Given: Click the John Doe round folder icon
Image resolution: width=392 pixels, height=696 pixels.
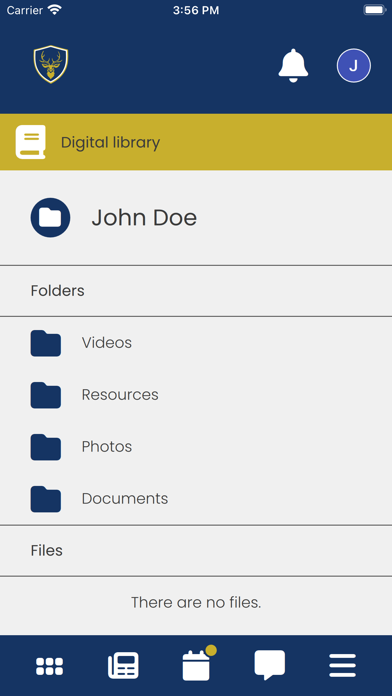Looking at the screenshot, I should click(x=50, y=218).
